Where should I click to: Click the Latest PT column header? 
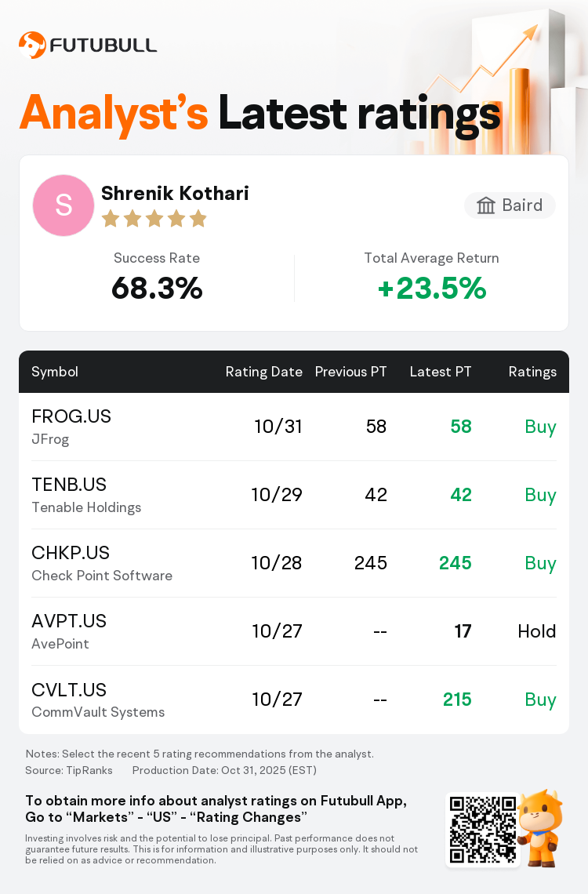[441, 372]
